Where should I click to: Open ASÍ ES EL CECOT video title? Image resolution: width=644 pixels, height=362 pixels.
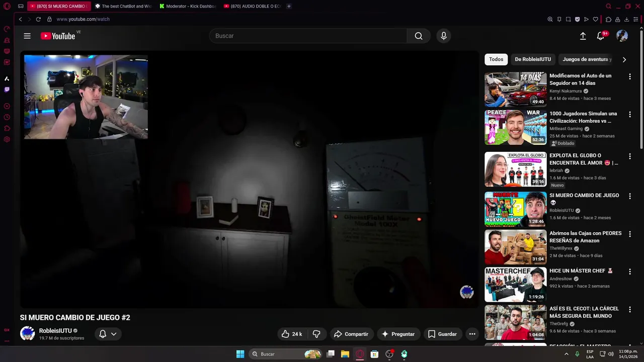[x=584, y=312]
